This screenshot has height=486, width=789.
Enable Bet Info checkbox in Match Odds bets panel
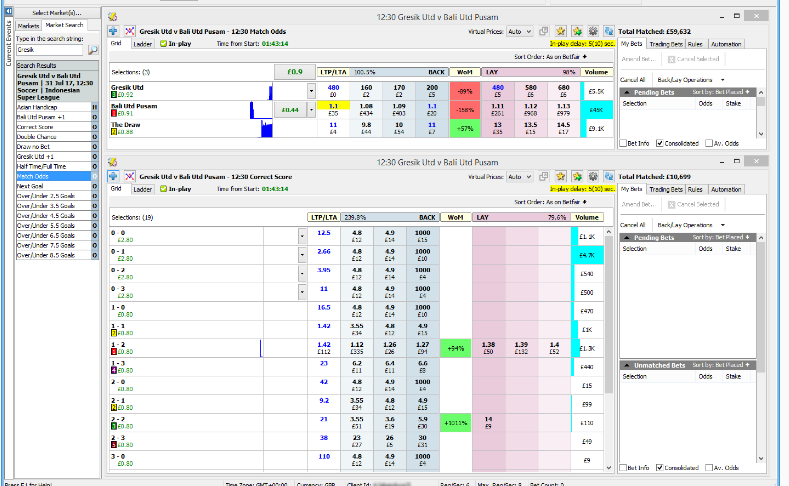tap(623, 143)
